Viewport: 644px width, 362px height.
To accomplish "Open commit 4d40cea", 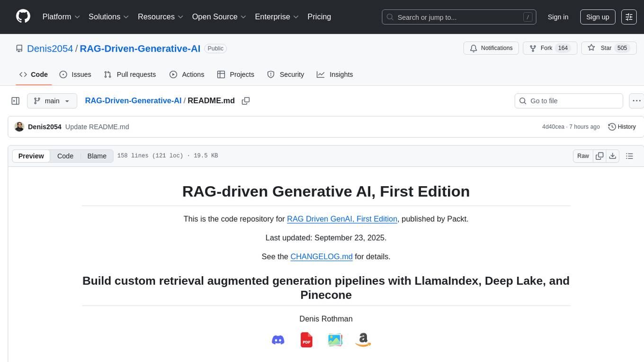I will (x=553, y=127).
